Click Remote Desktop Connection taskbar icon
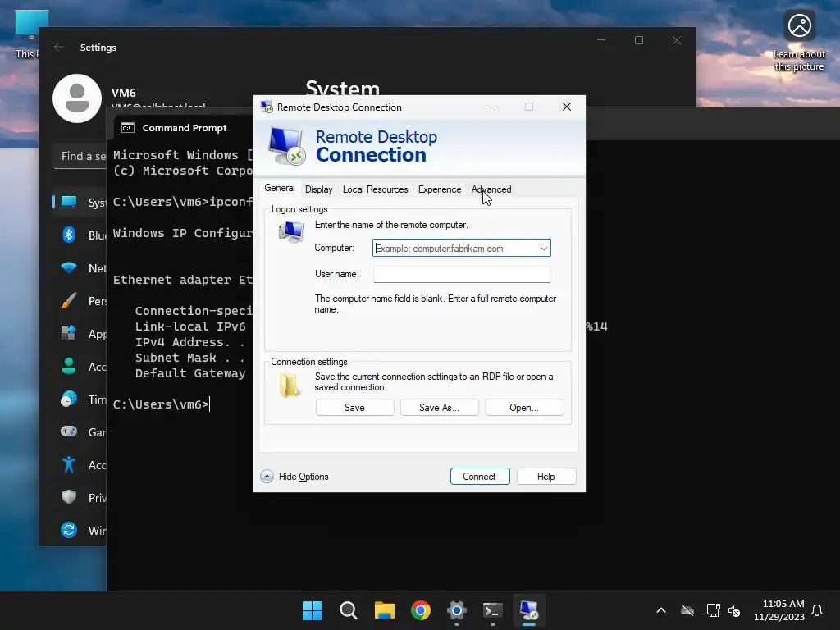The image size is (840, 630). click(529, 610)
